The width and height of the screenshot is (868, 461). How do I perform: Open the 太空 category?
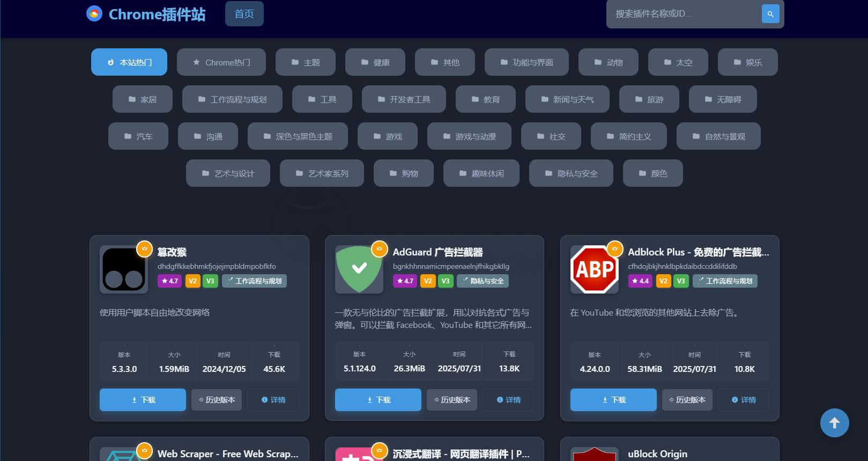[678, 62]
